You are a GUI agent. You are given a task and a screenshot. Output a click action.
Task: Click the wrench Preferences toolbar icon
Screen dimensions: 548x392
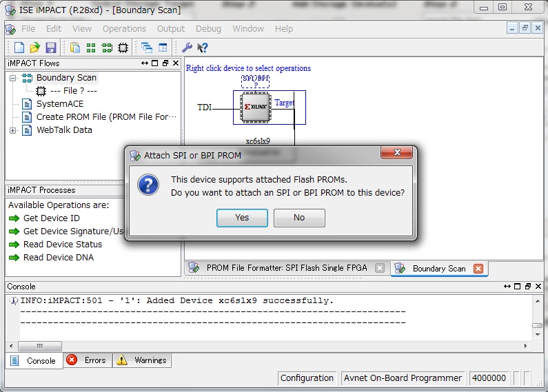tap(187, 48)
